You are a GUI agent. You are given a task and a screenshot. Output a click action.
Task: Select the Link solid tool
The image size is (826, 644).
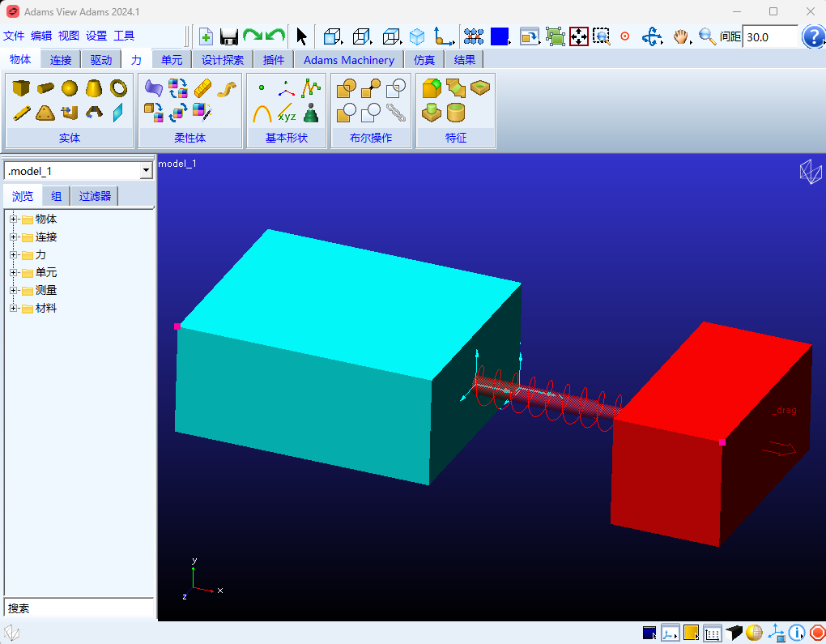(x=21, y=113)
